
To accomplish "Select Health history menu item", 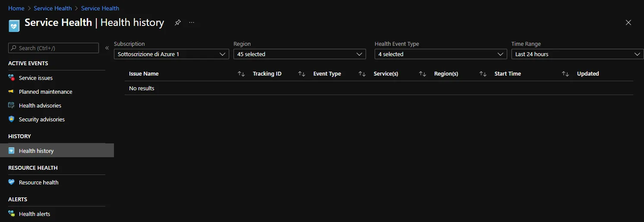I will click(57, 150).
